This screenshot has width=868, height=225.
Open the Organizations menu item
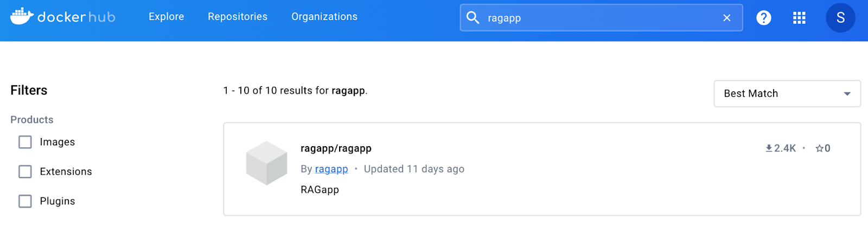(324, 17)
